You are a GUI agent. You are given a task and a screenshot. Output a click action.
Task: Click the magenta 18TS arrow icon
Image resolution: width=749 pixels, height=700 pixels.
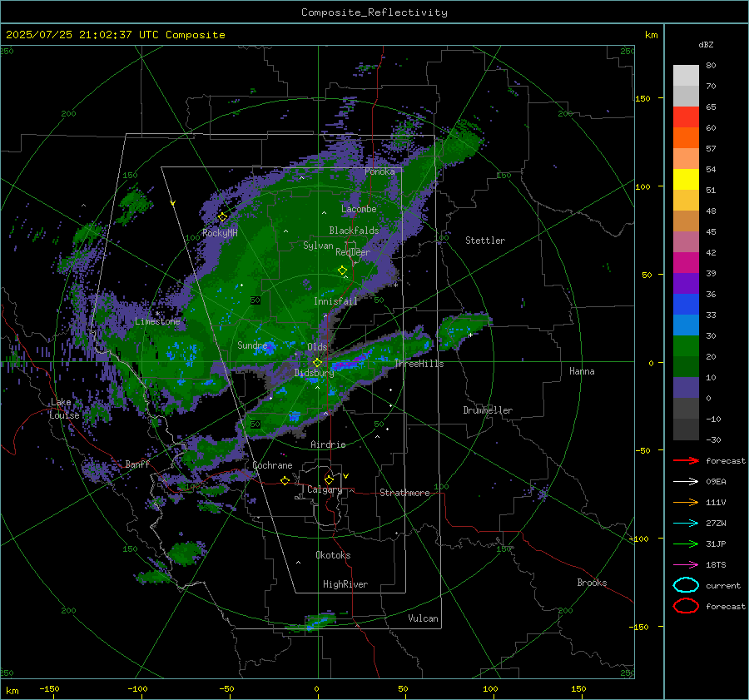pyautogui.click(x=686, y=565)
